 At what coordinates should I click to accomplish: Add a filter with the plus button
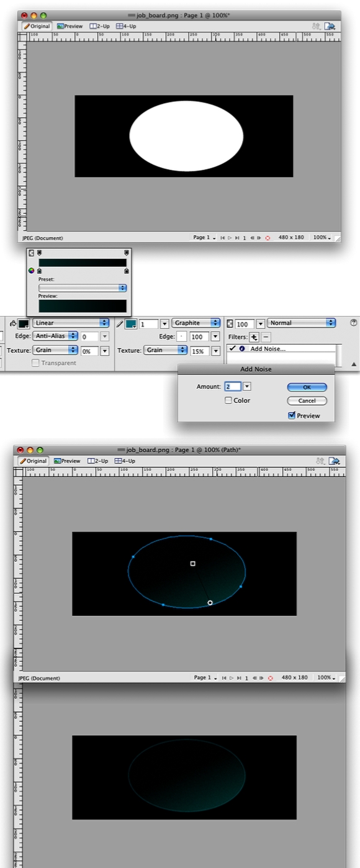click(254, 337)
